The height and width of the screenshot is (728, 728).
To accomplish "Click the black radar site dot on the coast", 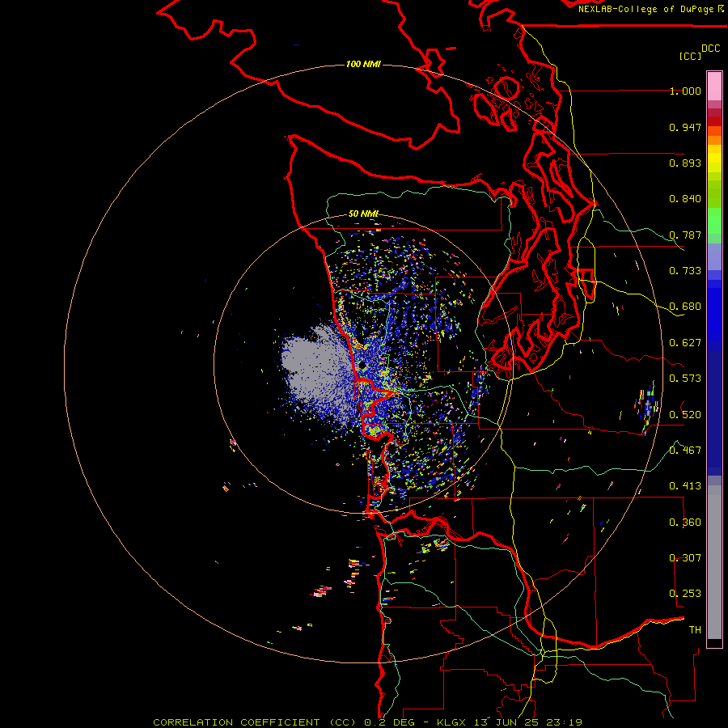I will [x=362, y=366].
